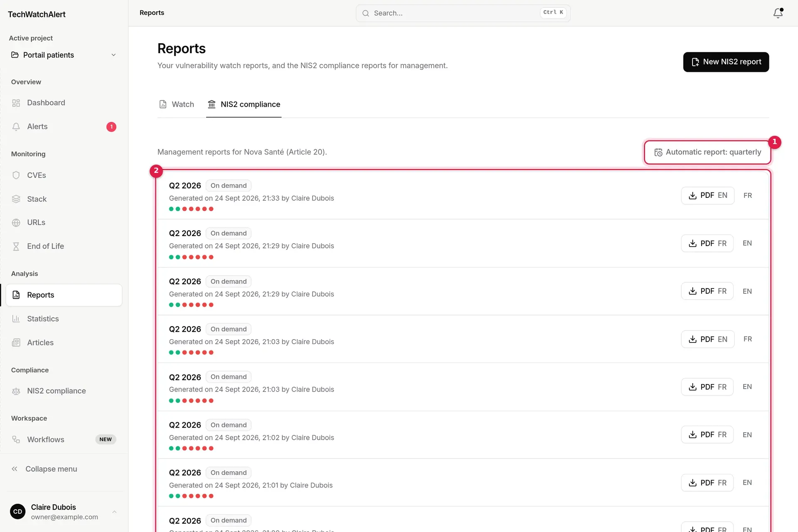Download PDF FR for the 21:01 report
The image size is (798, 532).
pos(707,483)
